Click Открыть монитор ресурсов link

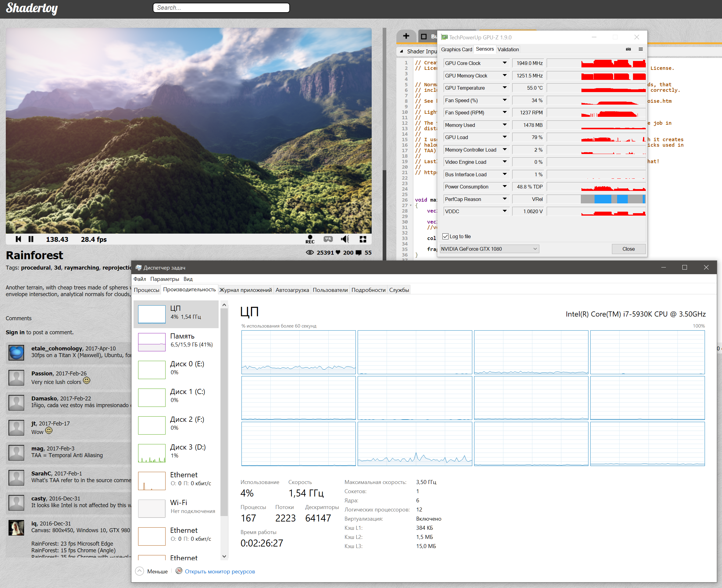(220, 572)
